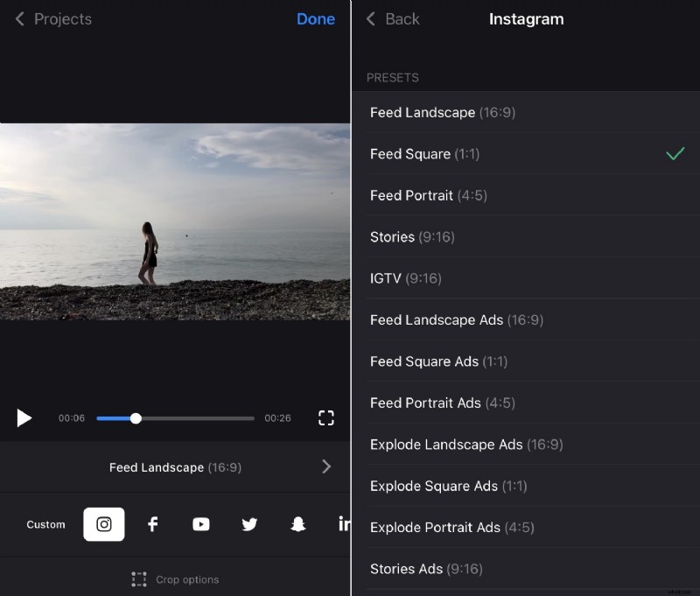Screen dimensions: 700x596
Task: Go back using the Projects chevron
Action: (x=19, y=18)
